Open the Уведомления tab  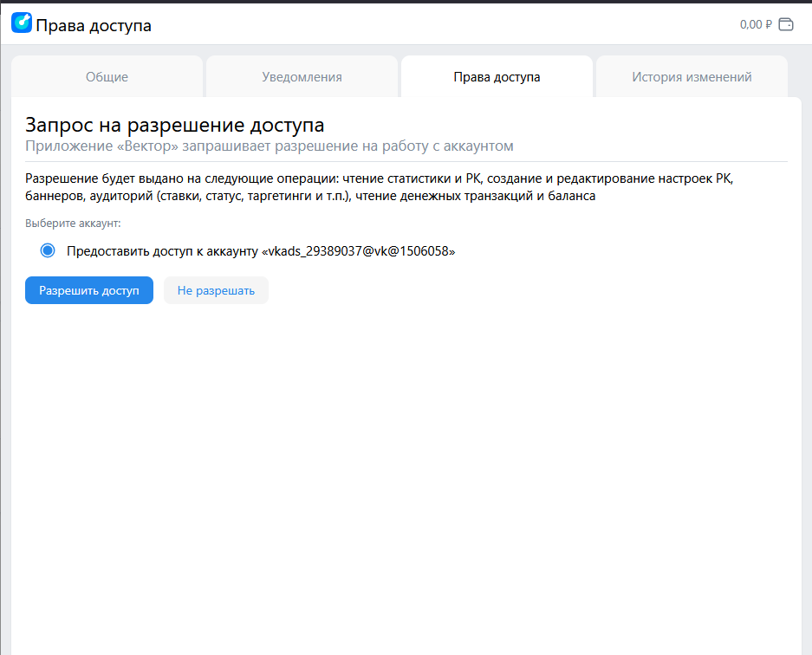(x=302, y=76)
